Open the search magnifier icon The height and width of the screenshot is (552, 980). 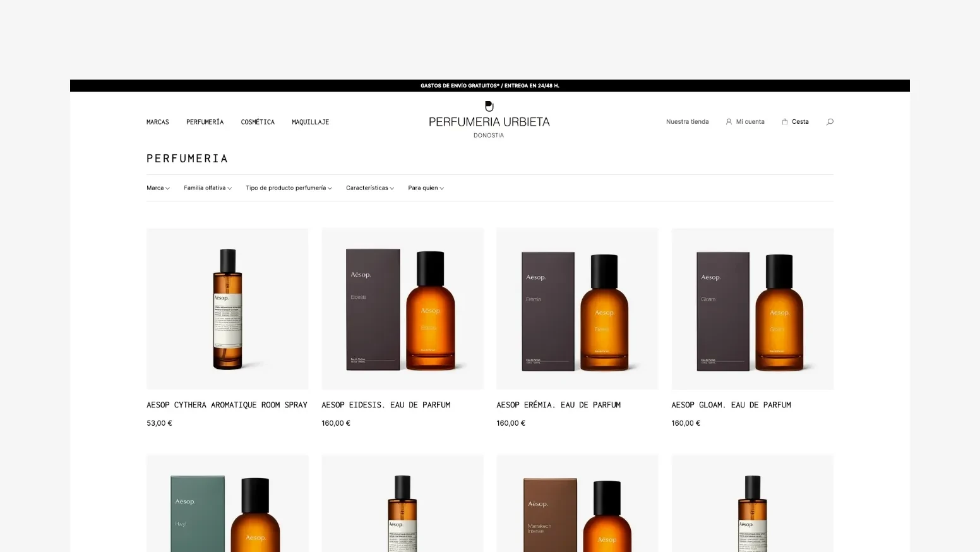point(830,122)
